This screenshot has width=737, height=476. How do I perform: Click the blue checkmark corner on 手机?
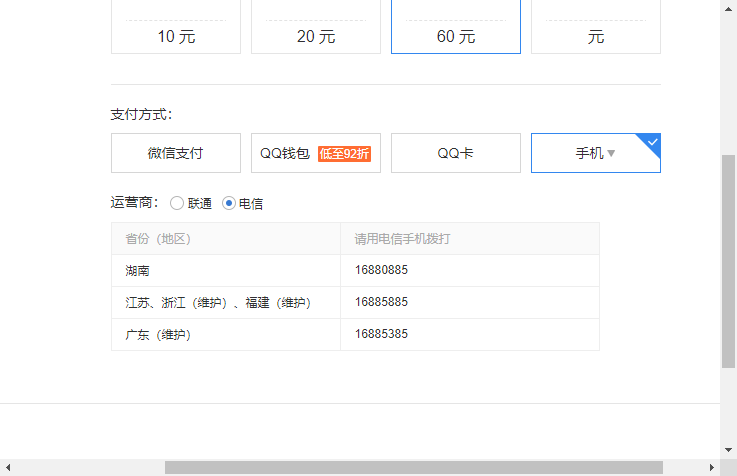click(x=652, y=142)
